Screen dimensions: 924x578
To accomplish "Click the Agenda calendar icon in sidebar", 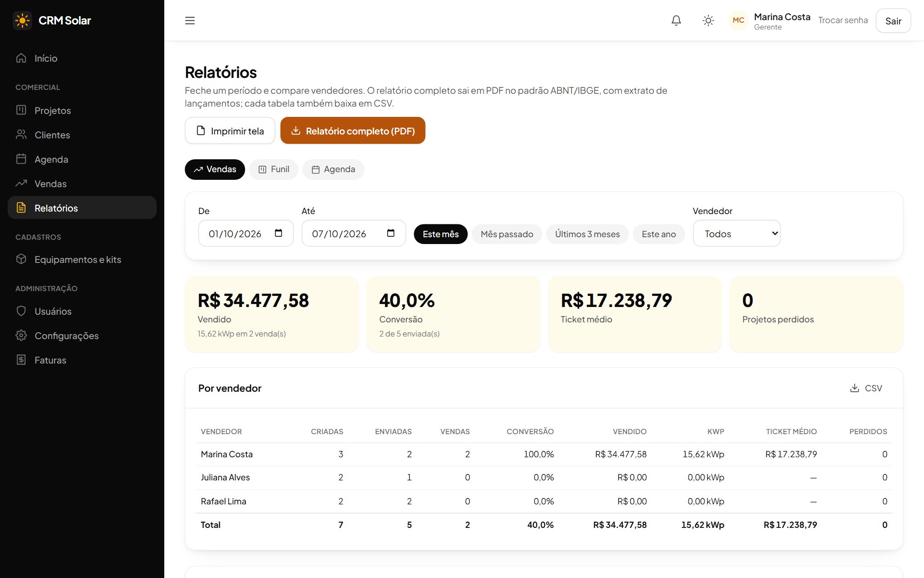I will [x=21, y=159].
